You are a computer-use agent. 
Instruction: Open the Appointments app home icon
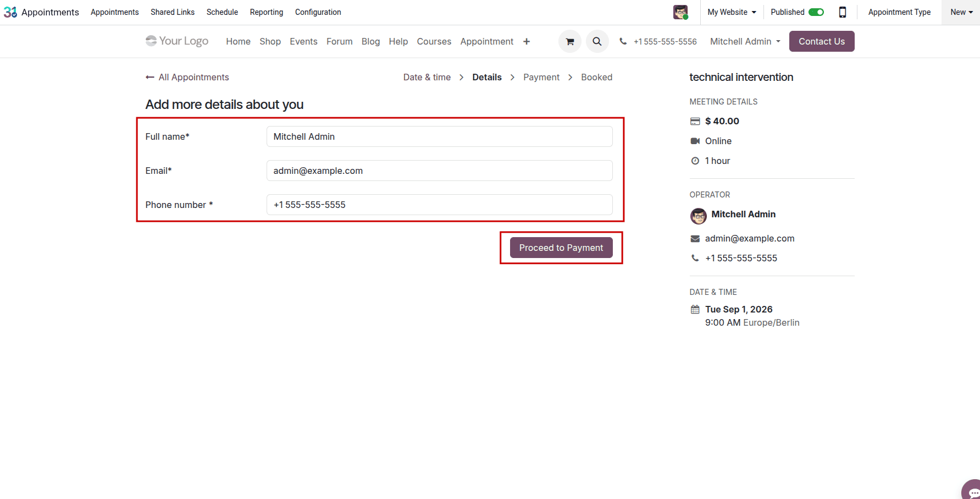[x=10, y=12]
